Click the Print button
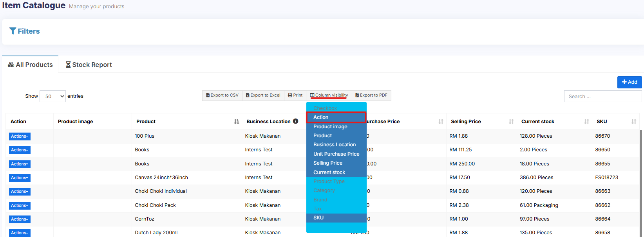Screen dimensions: 644x237 pos(295,95)
